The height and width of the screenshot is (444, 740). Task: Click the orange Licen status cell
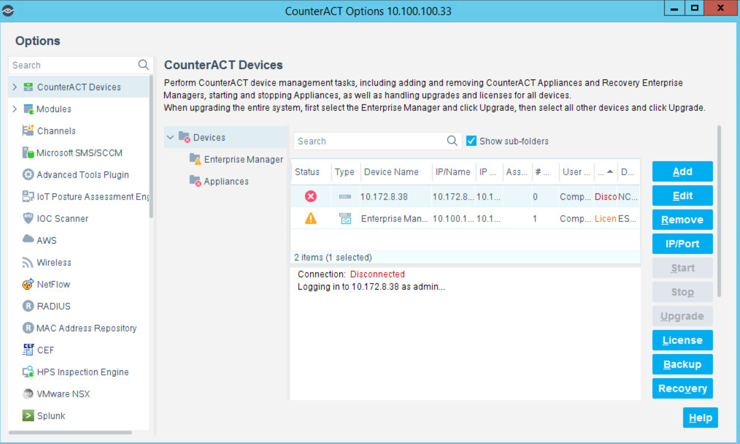(605, 218)
